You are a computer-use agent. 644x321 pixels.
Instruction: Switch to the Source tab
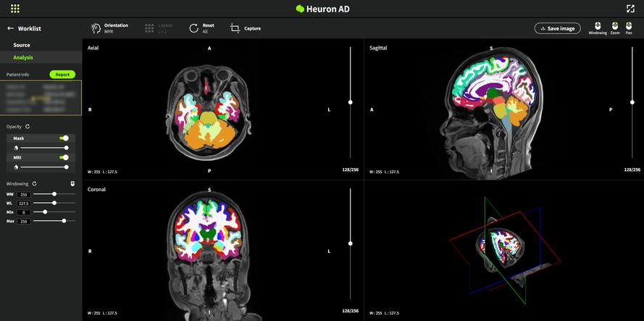22,45
